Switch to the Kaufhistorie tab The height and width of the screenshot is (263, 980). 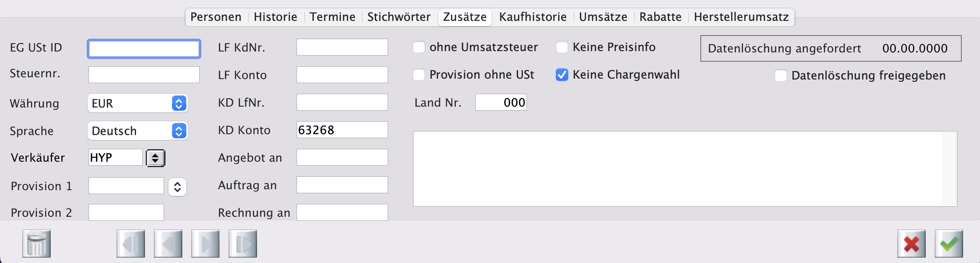(533, 17)
